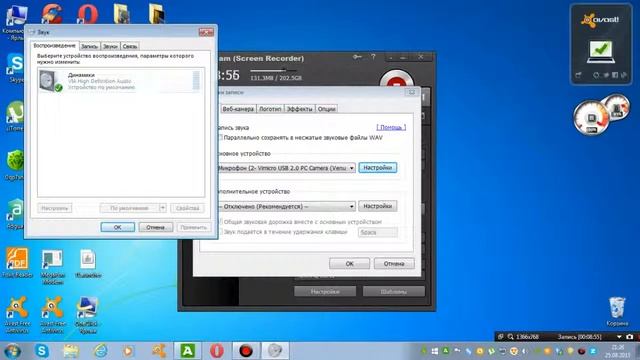Click Настройки next to the primary device
The width and height of the screenshot is (640, 360).
[378, 168]
